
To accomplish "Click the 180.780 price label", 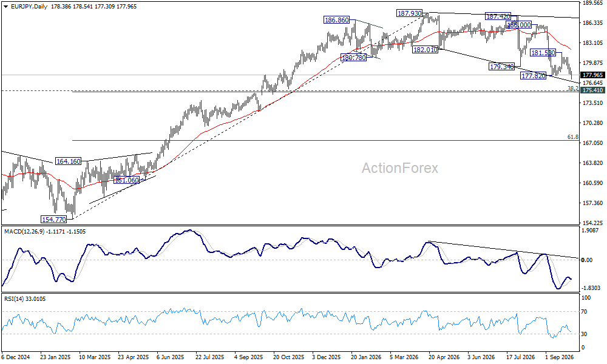I will (353, 58).
